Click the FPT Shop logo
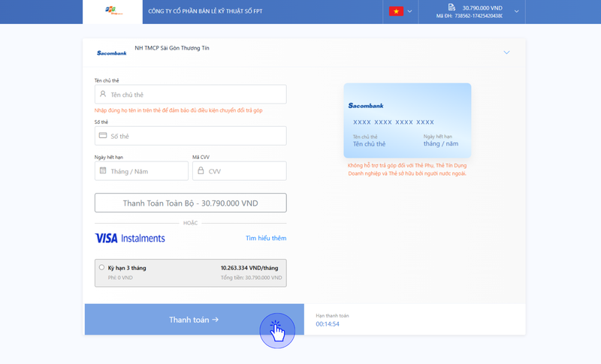Image resolution: width=601 pixels, height=364 pixels. click(114, 11)
